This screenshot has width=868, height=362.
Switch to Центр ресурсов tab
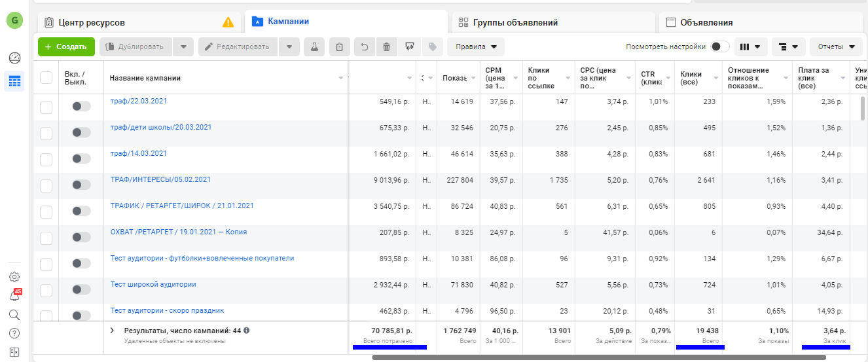[x=140, y=22]
